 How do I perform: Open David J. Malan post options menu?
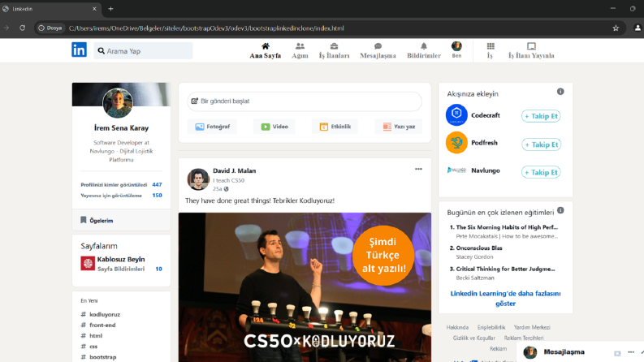point(418,169)
